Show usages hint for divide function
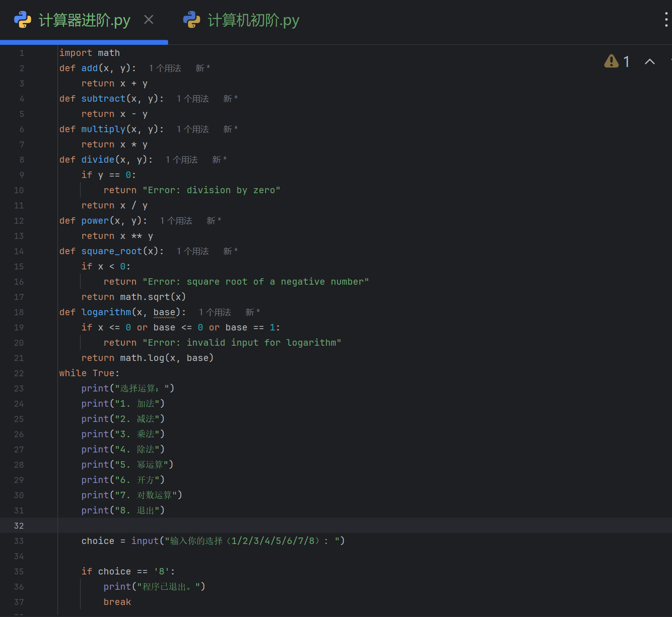 [182, 160]
